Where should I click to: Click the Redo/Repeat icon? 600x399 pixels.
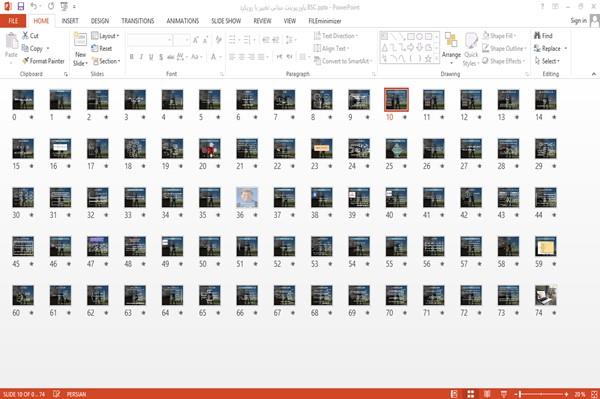pos(51,7)
